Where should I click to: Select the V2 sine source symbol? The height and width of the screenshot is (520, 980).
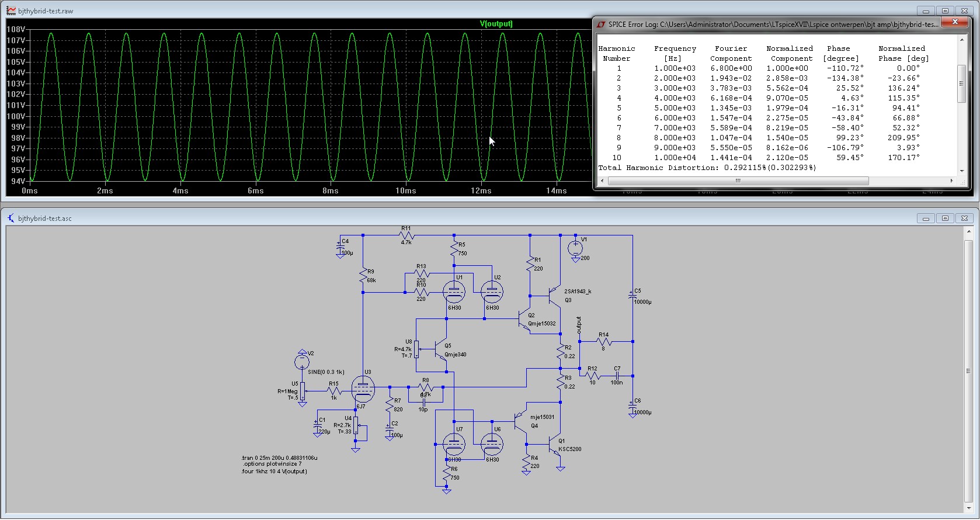302,361
